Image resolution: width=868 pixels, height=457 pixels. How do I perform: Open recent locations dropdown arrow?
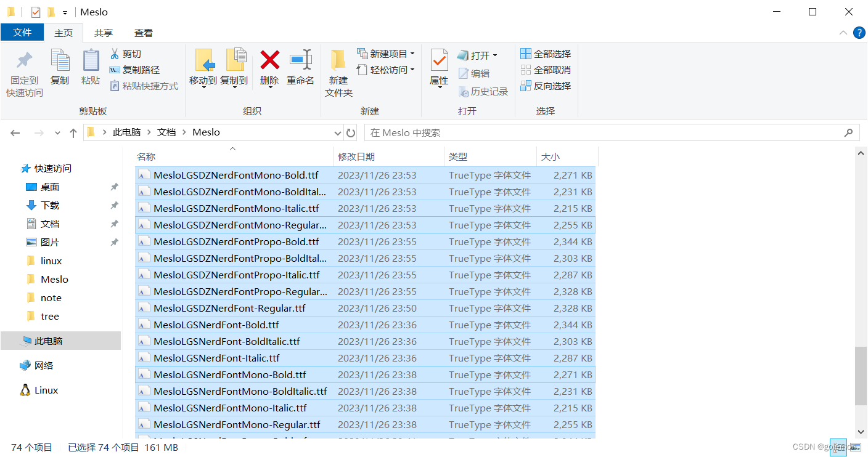point(57,133)
